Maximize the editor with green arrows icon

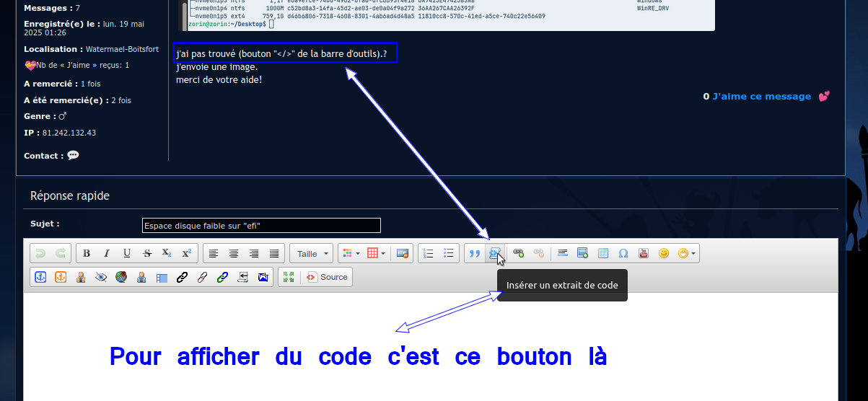click(x=289, y=277)
